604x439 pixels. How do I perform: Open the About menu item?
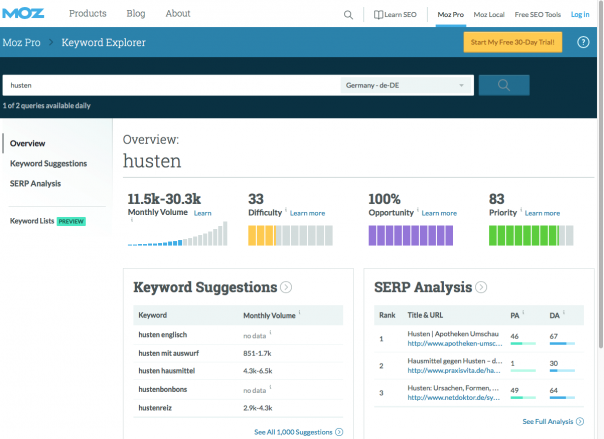point(178,13)
